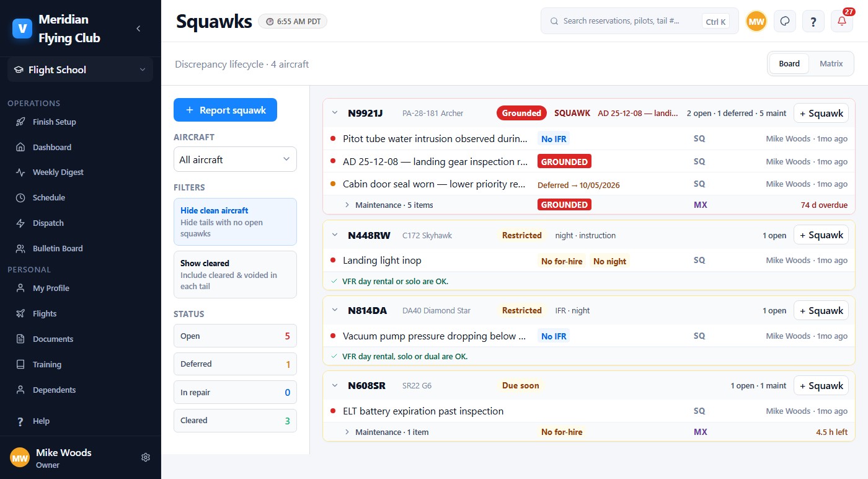Viewport: 868px width, 479px height.
Task: Open settings gear next to Mike Woods
Action: pyautogui.click(x=146, y=457)
